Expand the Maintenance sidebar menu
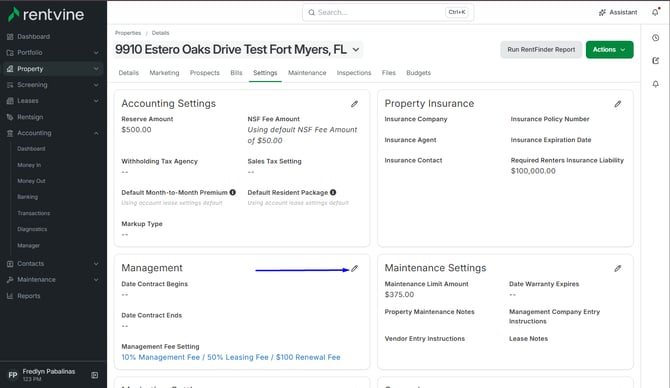 pyautogui.click(x=53, y=279)
